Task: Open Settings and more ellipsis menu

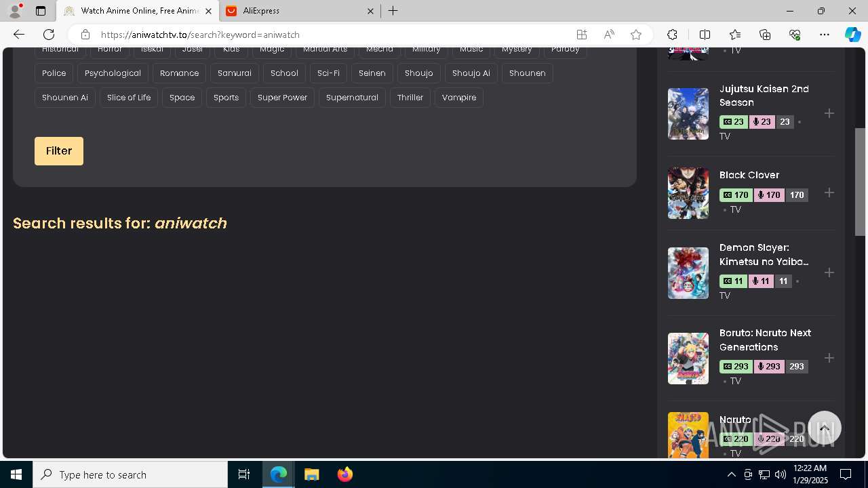Action: pyautogui.click(x=825, y=35)
